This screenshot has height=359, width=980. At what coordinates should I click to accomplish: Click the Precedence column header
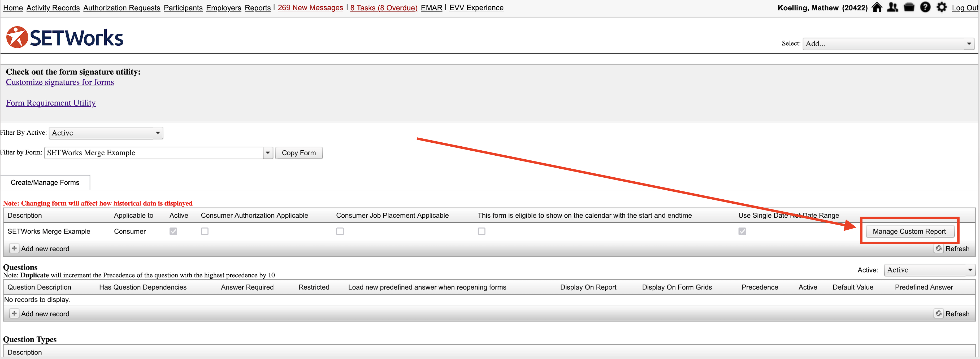(759, 287)
